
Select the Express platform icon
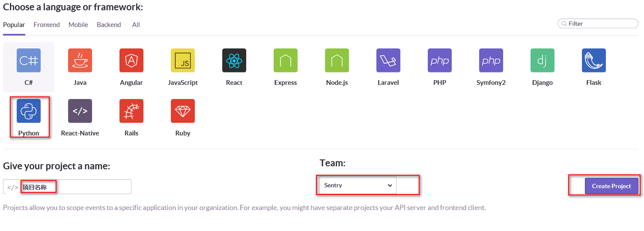point(286,60)
